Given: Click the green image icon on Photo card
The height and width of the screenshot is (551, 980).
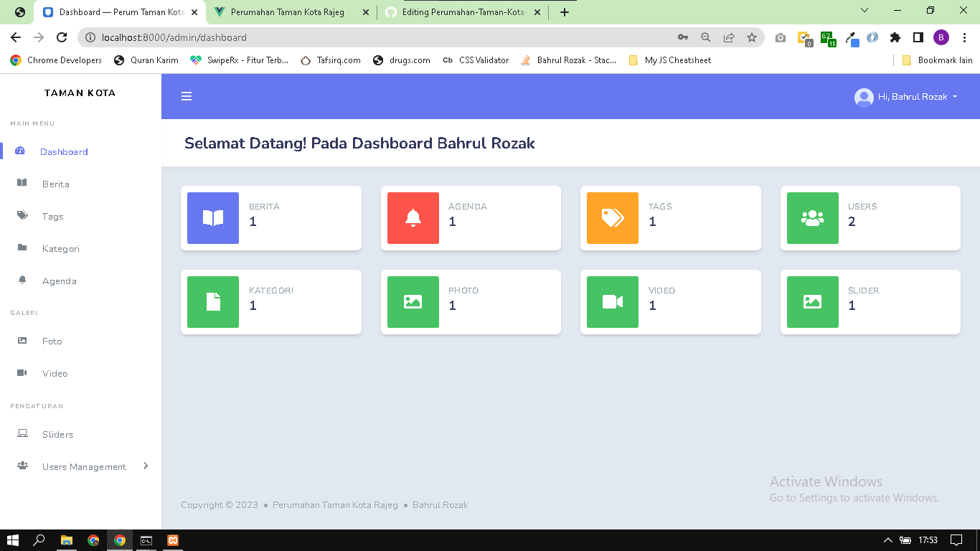Looking at the screenshot, I should pyautogui.click(x=413, y=302).
